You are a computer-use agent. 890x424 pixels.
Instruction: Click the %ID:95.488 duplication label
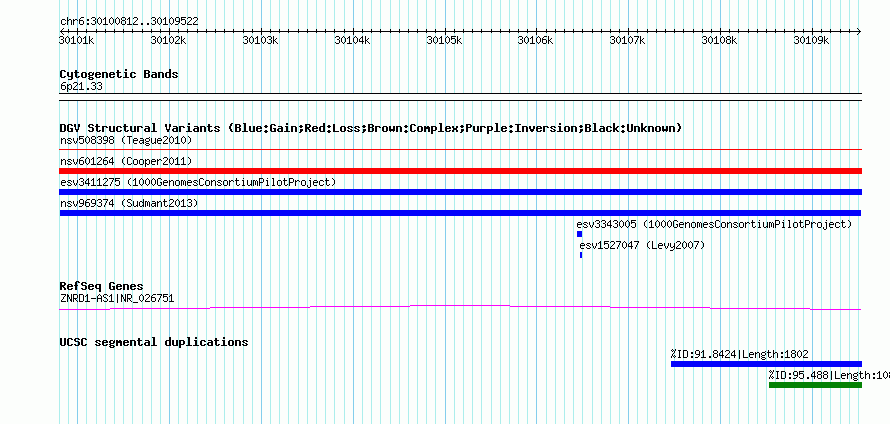pyautogui.click(x=828, y=375)
